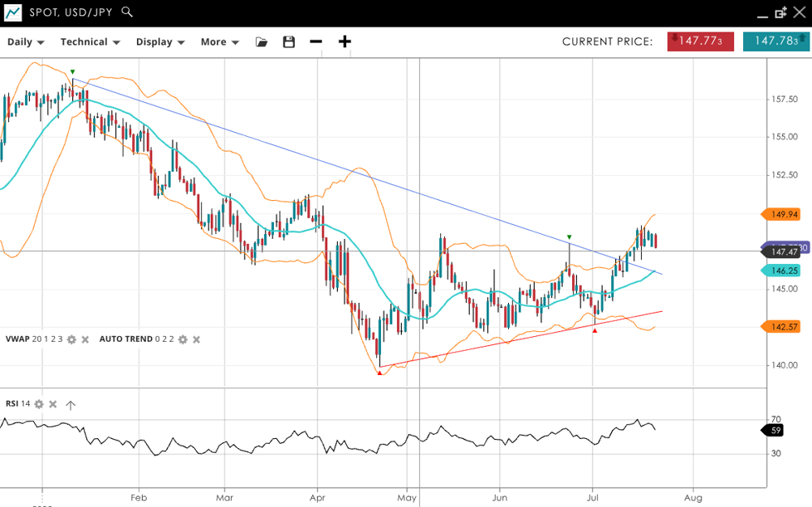Remove the AUTO TREND indicator
The image size is (812, 507).
[196, 339]
